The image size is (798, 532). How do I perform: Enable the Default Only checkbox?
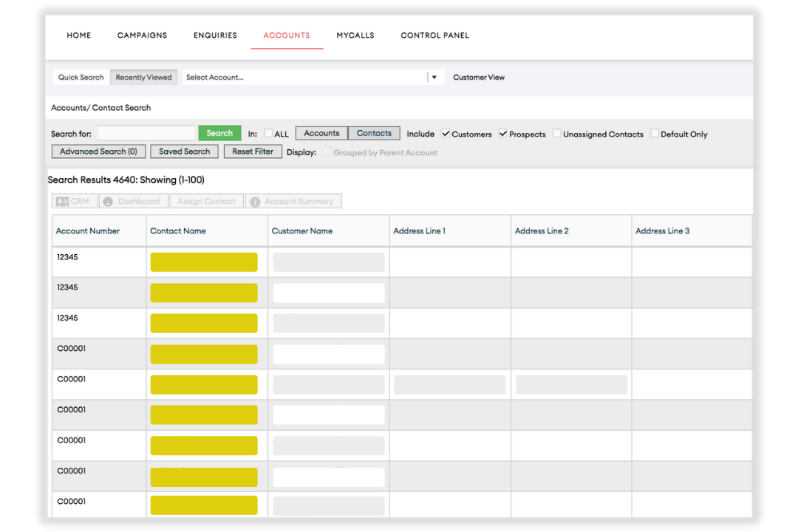click(655, 134)
